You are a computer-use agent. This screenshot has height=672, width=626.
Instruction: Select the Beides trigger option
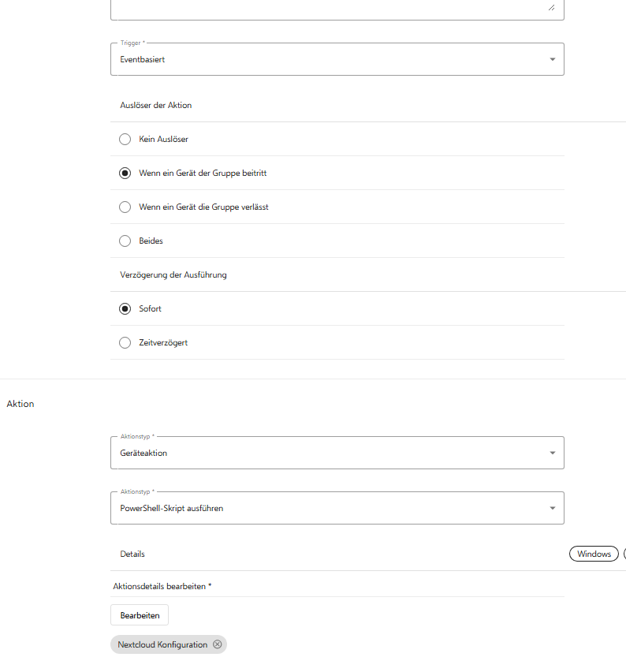tap(125, 241)
